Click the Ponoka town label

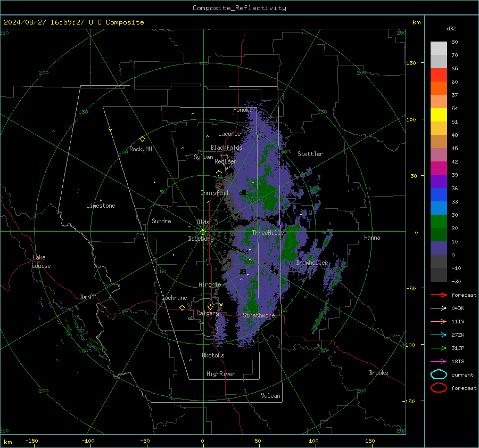[x=243, y=110]
